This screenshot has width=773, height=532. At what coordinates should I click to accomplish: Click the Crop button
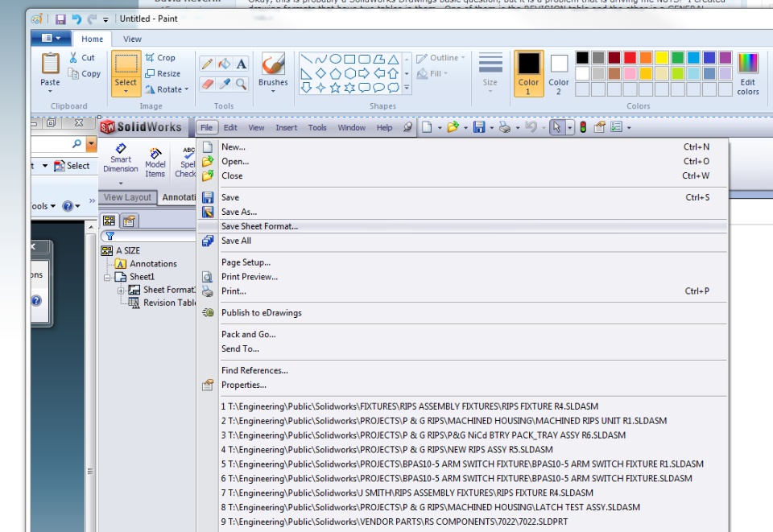(x=160, y=58)
